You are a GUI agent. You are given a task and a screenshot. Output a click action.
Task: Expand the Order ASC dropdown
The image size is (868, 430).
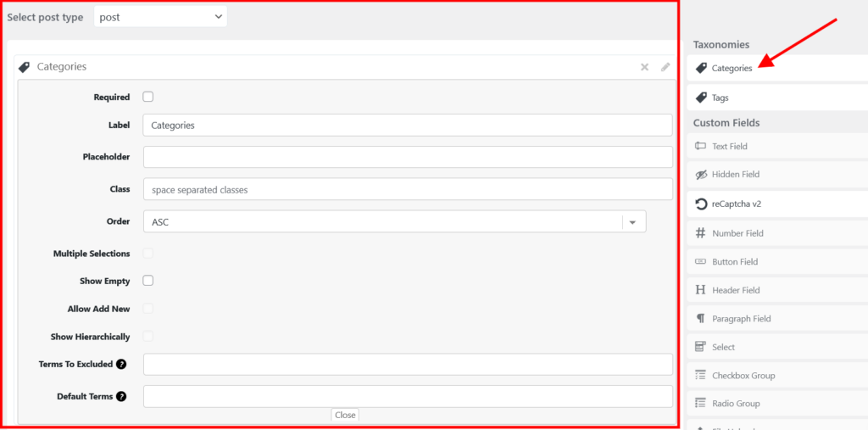pos(394,221)
